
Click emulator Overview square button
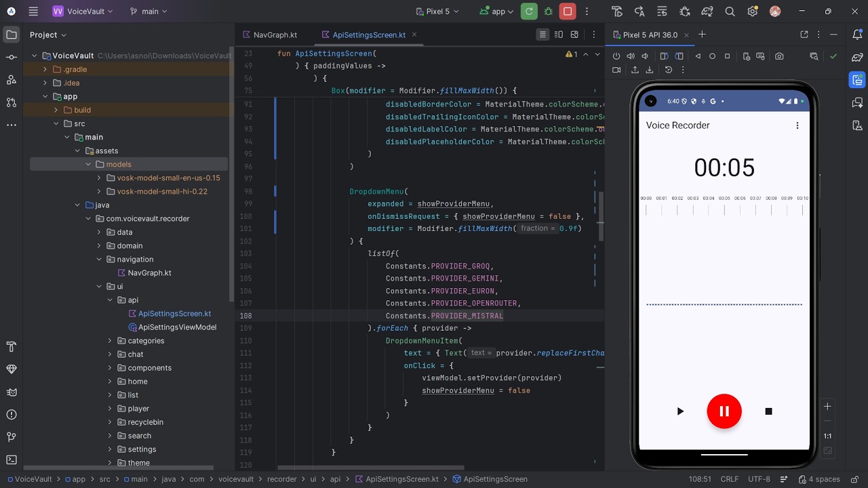pos(727,56)
